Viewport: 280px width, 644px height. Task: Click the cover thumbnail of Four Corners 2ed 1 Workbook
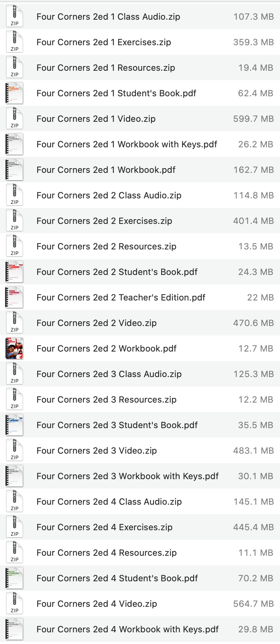pyautogui.click(x=14, y=170)
